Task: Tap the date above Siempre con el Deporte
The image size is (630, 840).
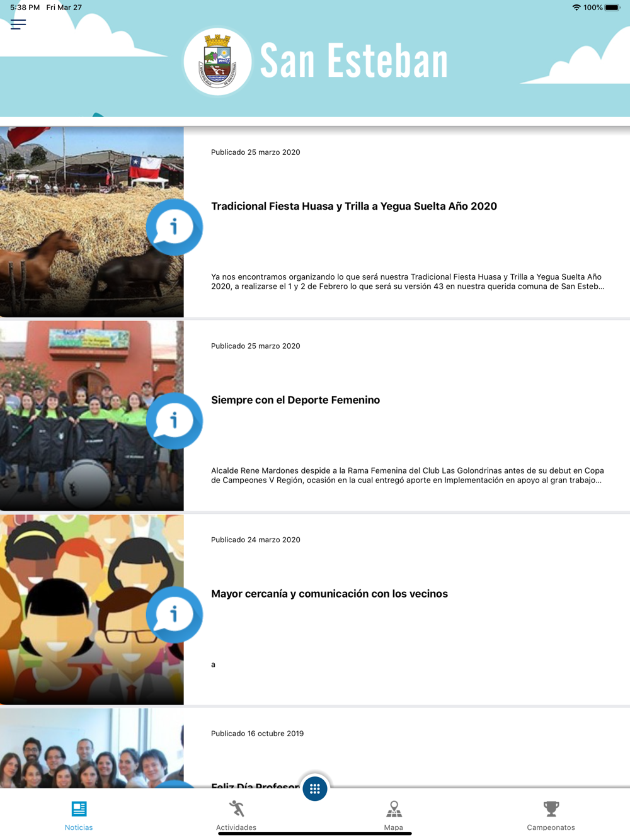Action: tap(256, 346)
